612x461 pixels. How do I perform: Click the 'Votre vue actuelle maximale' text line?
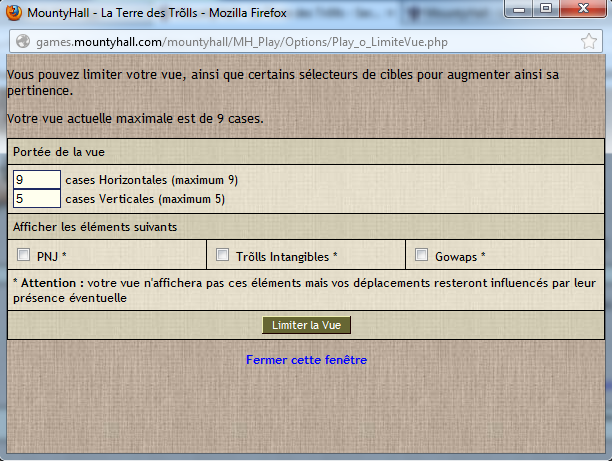[x=135, y=118]
